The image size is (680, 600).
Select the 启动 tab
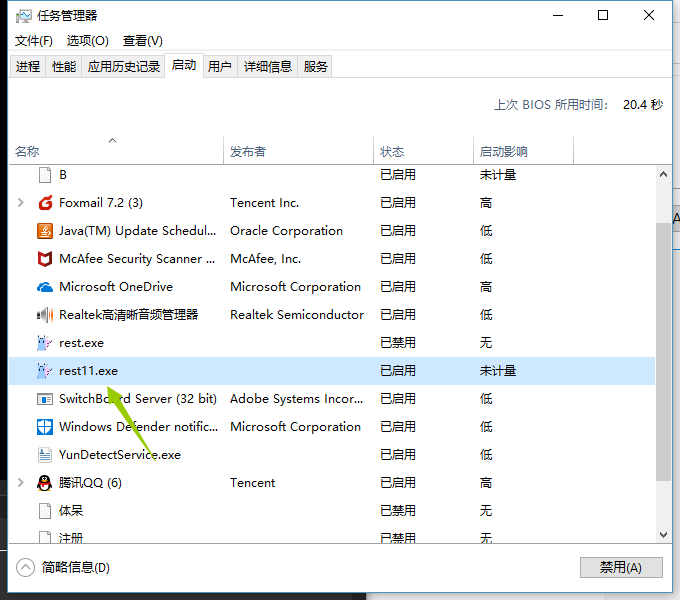[184, 65]
